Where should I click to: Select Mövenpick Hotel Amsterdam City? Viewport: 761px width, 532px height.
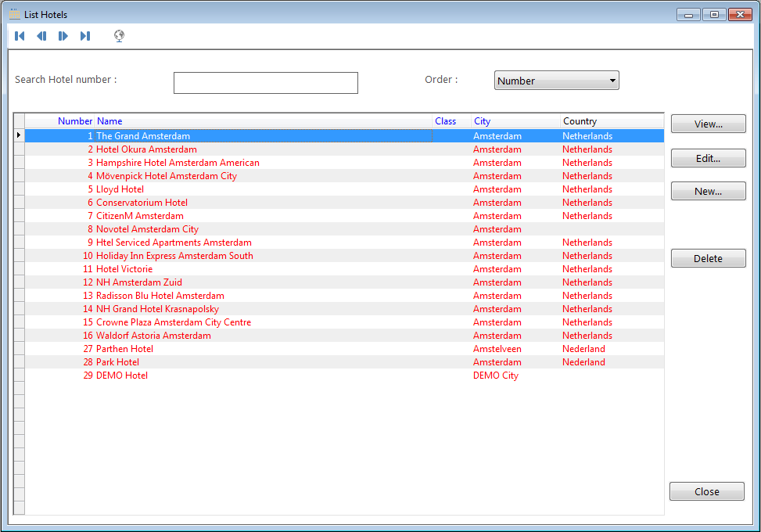coord(344,176)
